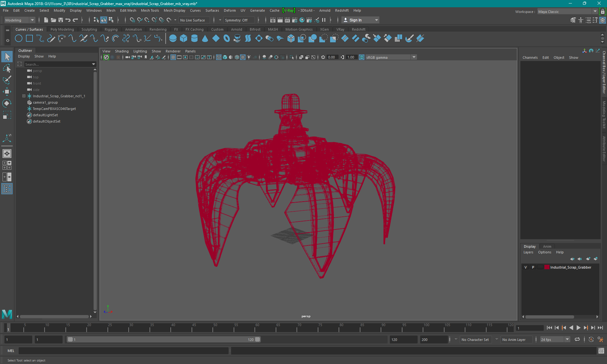Open the sRGB gamma display dropdown
This screenshot has width=607, height=364.
[414, 57]
